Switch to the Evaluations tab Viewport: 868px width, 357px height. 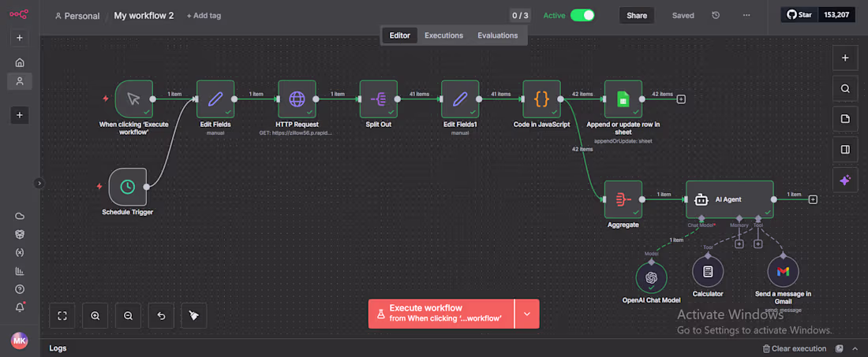click(x=498, y=35)
